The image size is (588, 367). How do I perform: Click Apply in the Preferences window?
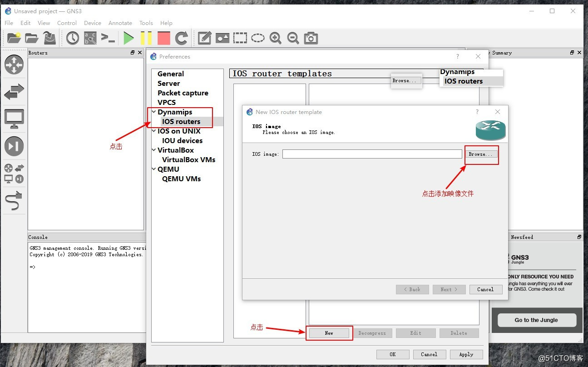pyautogui.click(x=466, y=354)
